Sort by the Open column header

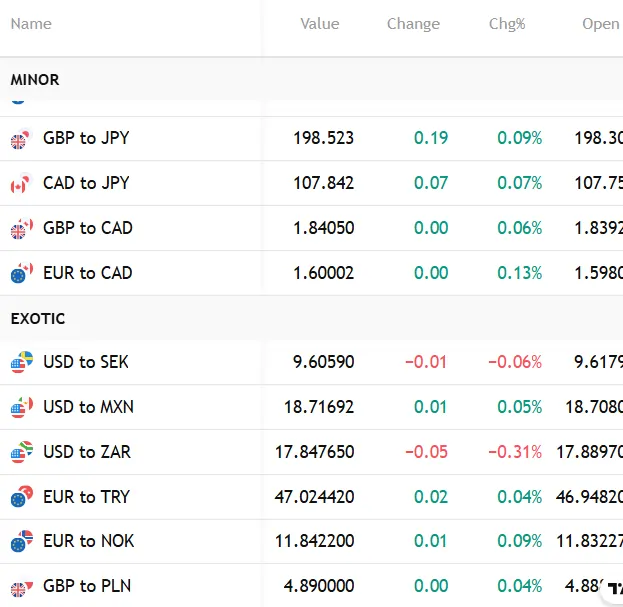pos(600,24)
